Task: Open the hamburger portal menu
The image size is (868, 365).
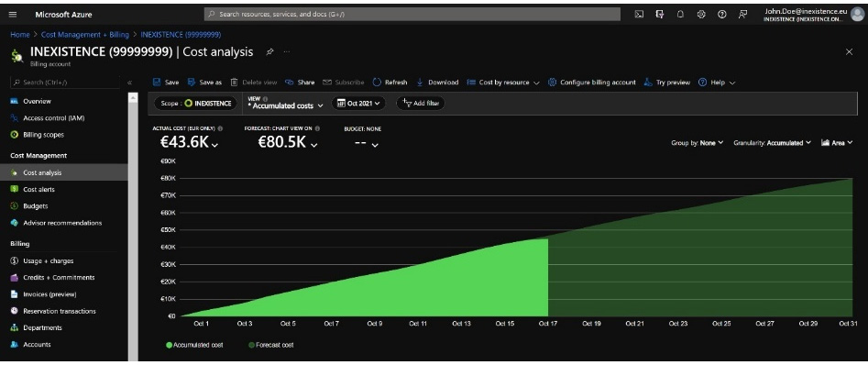Action: [13, 15]
